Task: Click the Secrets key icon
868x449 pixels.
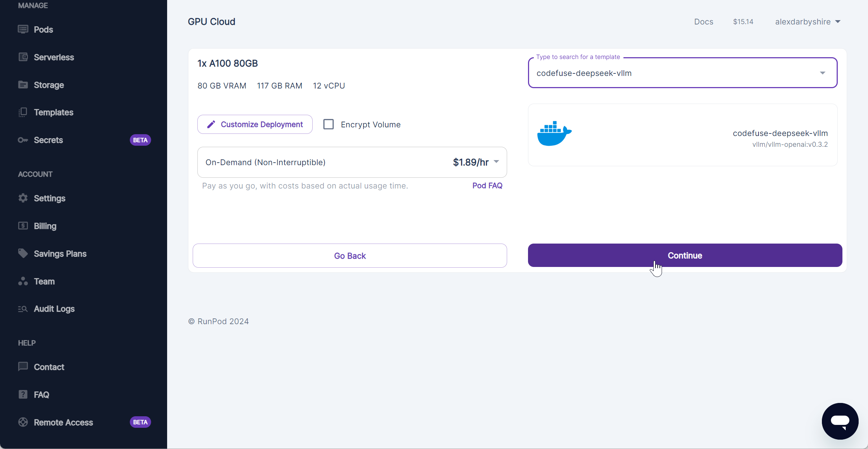Action: coord(23,140)
